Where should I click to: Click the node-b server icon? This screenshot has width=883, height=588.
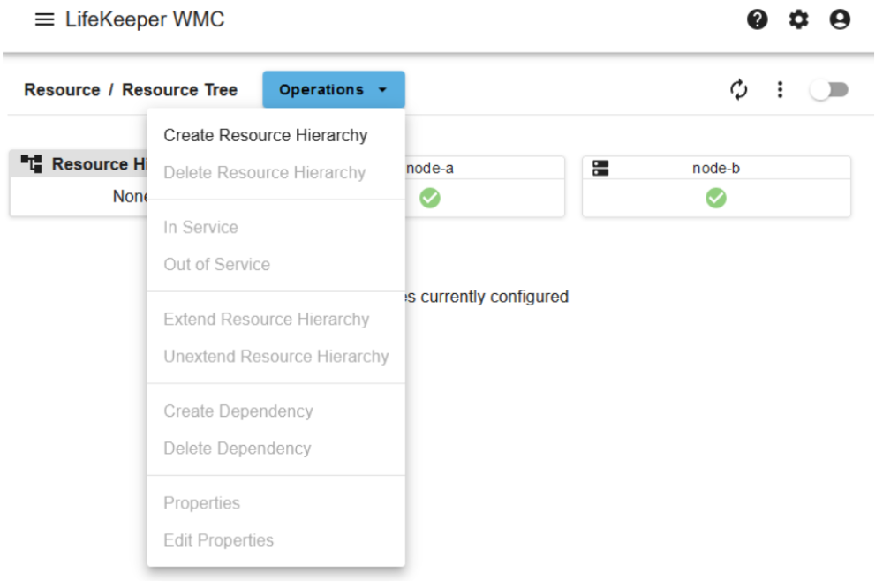pyautogui.click(x=600, y=168)
